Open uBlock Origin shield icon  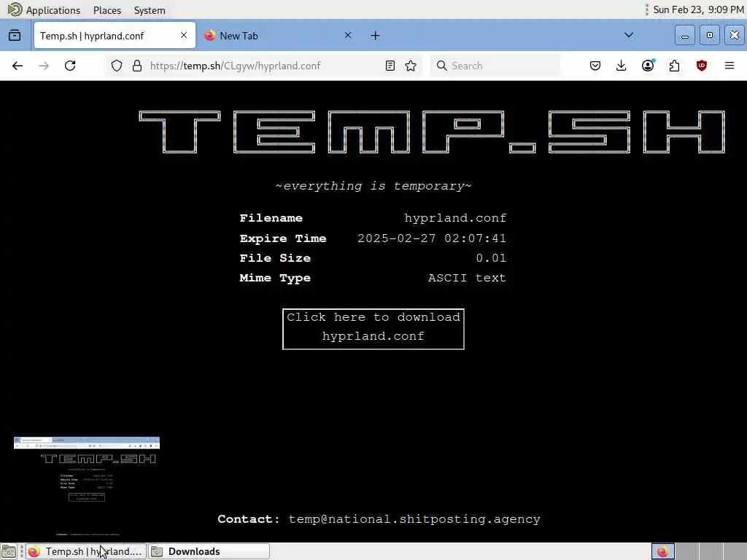point(702,66)
